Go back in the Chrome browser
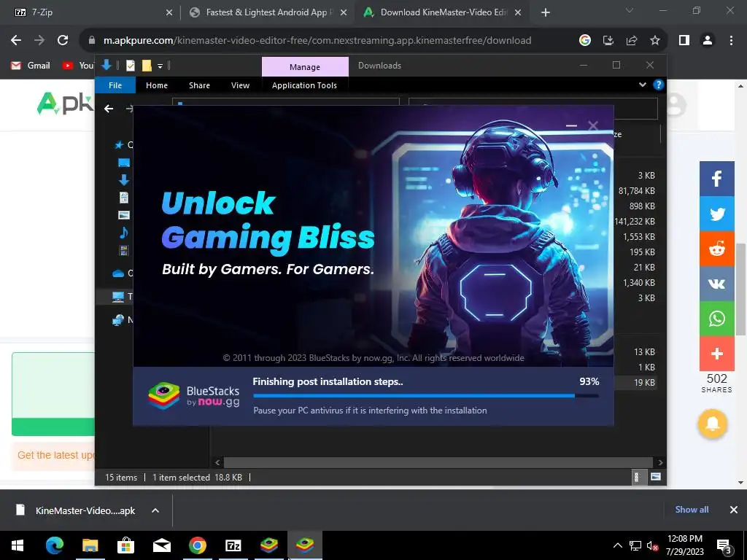Screen dimensions: 747x560 tap(16, 41)
